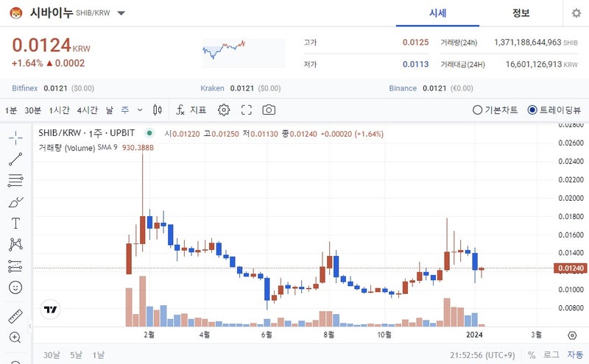The image size is (589, 364).
Task: Toggle the 자동 auto scale
Action: click(x=575, y=355)
